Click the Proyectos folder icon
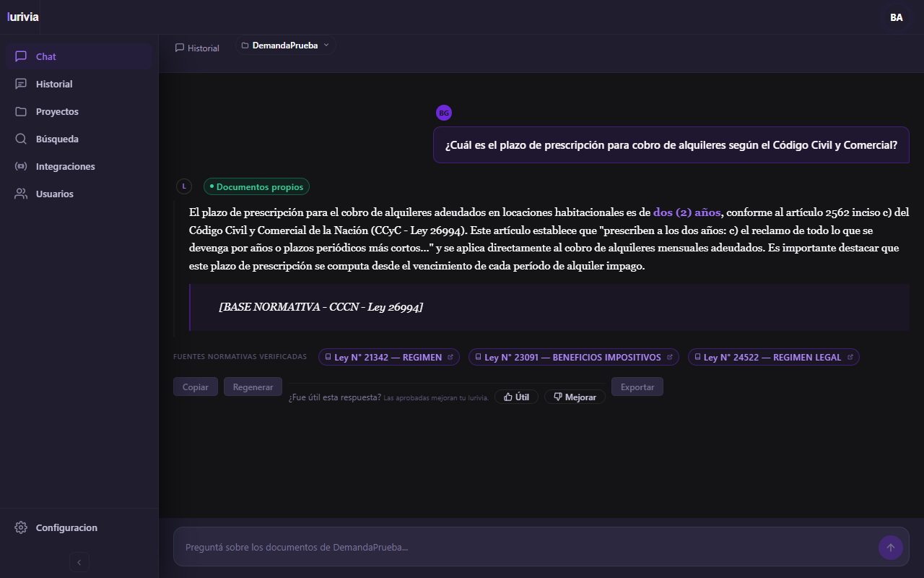 pyautogui.click(x=21, y=111)
